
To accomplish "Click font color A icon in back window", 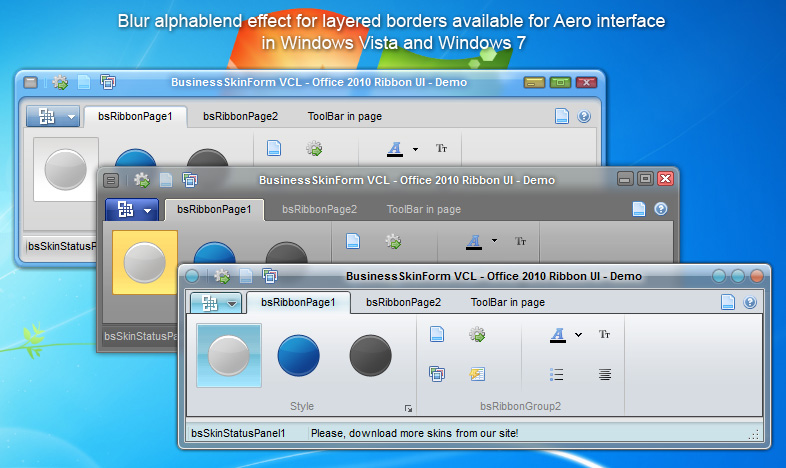I will point(395,148).
